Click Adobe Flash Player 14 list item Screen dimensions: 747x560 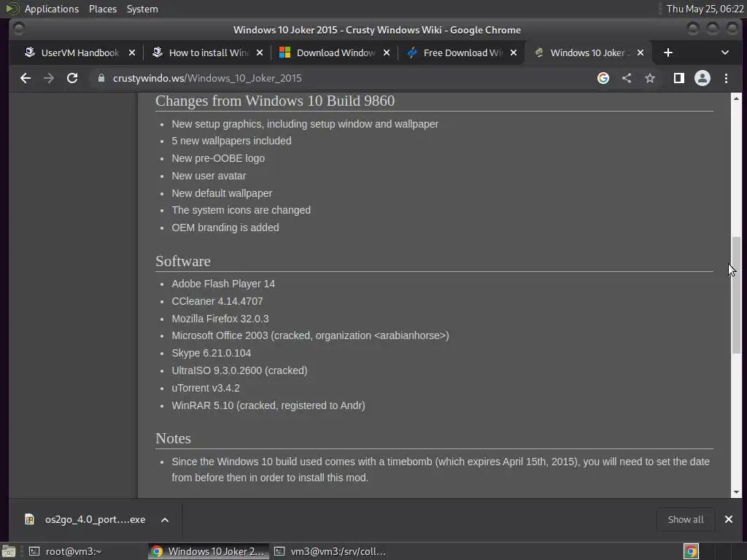pos(223,284)
